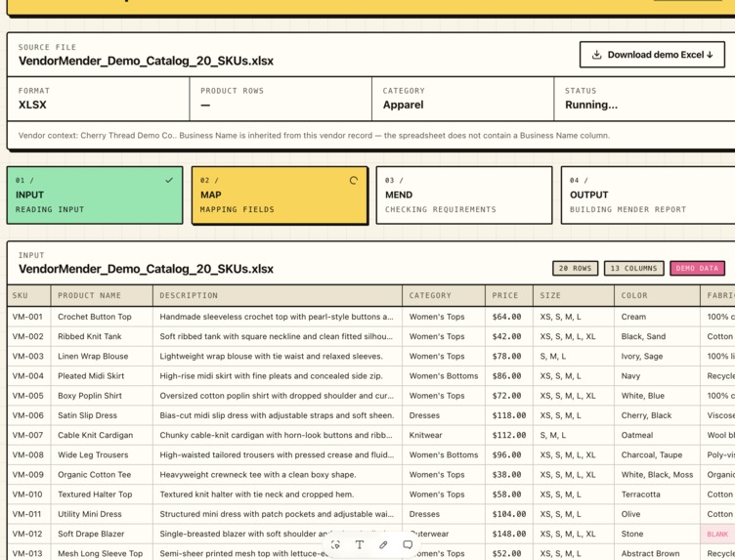Click the White, Black, Moss color cell
The width and height of the screenshot is (735, 560).
point(657,474)
